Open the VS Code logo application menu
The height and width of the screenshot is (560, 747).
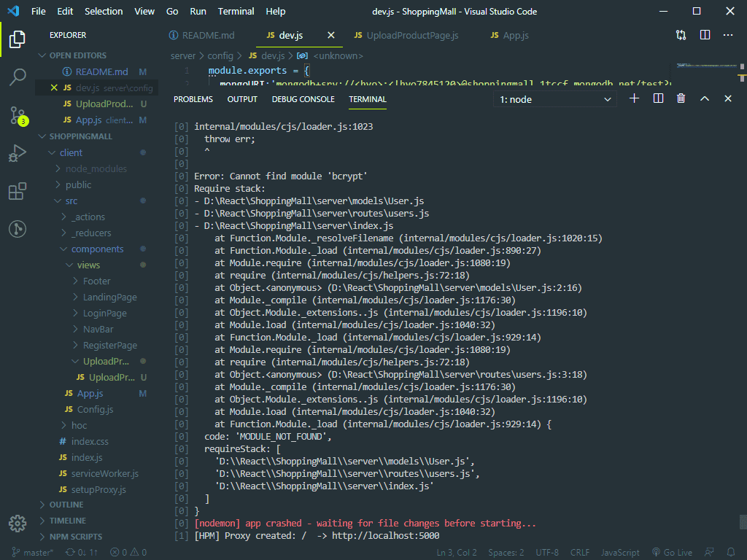(x=13, y=11)
